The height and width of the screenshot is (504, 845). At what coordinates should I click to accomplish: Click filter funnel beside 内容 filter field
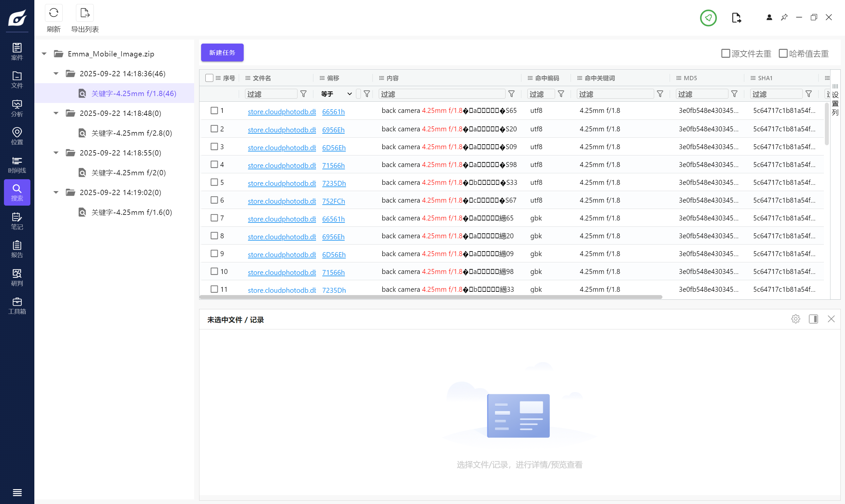pos(511,94)
